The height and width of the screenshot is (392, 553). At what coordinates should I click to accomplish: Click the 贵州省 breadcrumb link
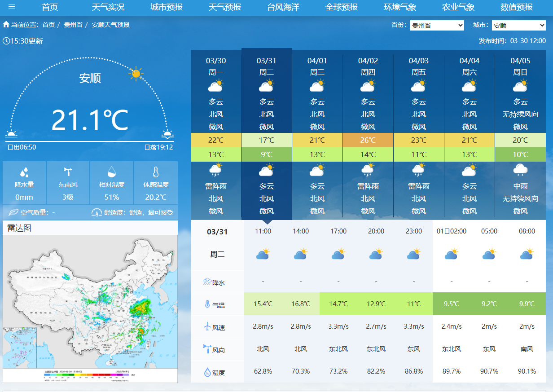[x=73, y=25]
